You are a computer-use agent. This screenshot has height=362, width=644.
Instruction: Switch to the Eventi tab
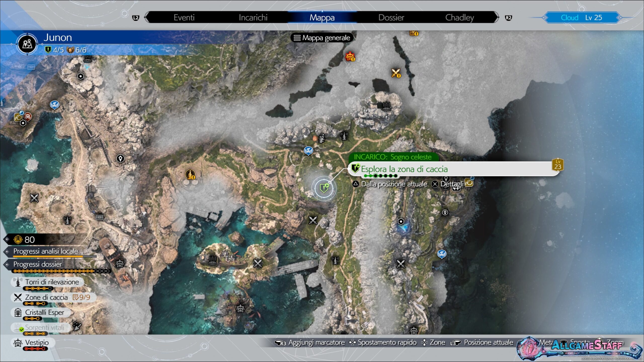pyautogui.click(x=184, y=18)
